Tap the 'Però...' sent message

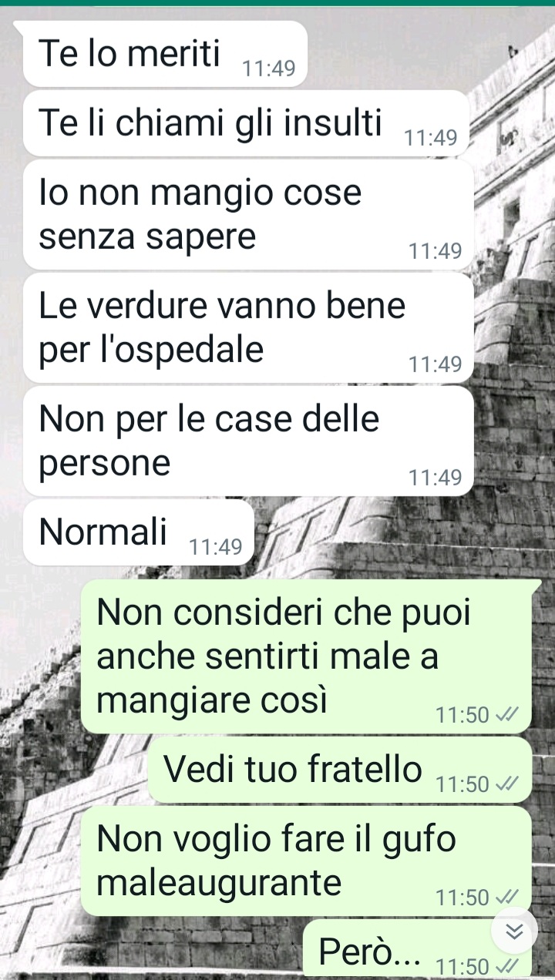(x=417, y=949)
